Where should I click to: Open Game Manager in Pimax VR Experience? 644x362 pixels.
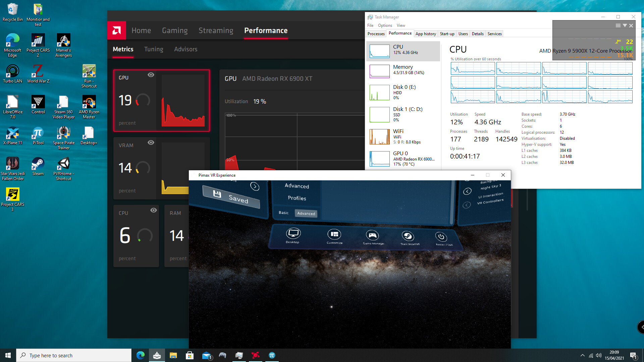[373, 237]
